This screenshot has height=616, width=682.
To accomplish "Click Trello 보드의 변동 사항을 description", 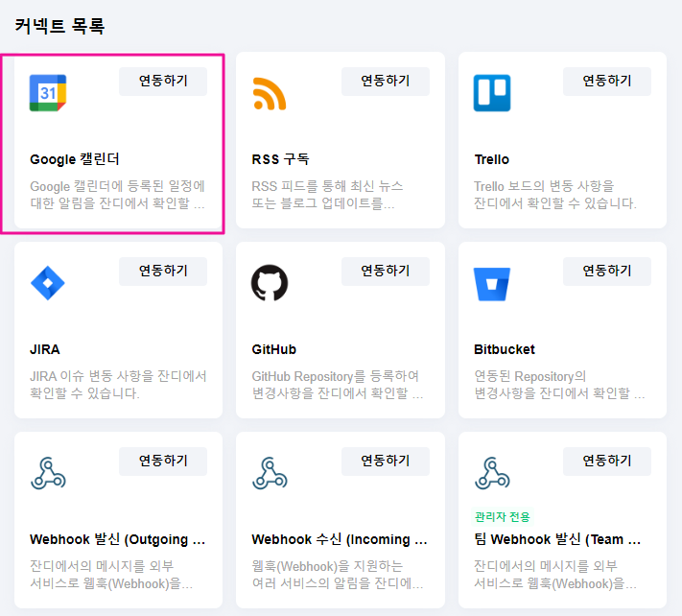I will [x=555, y=195].
